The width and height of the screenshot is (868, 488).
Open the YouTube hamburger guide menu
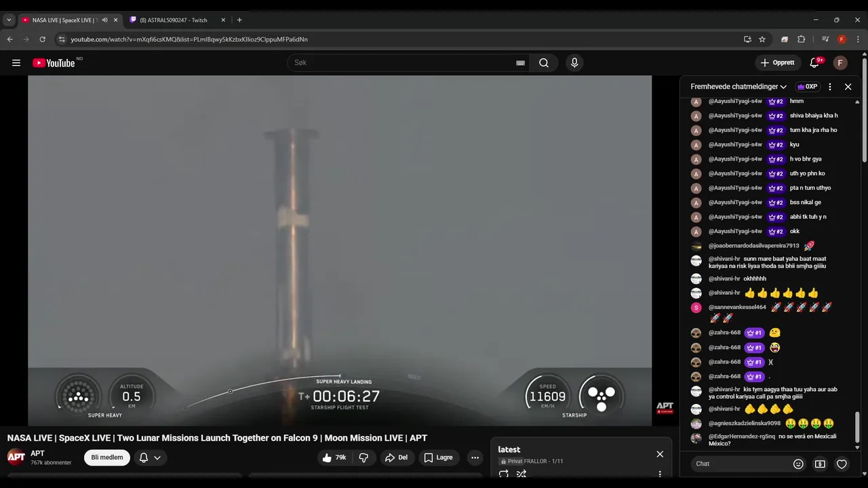point(16,63)
